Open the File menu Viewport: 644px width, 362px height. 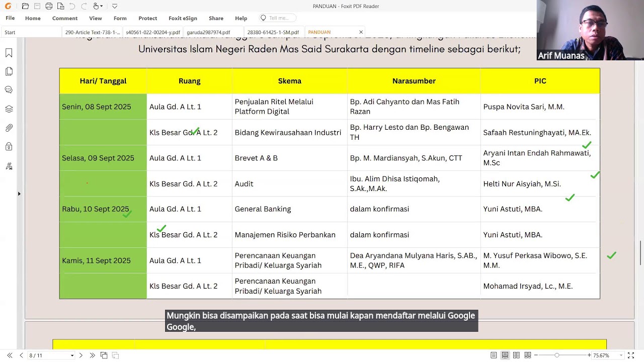click(10, 18)
